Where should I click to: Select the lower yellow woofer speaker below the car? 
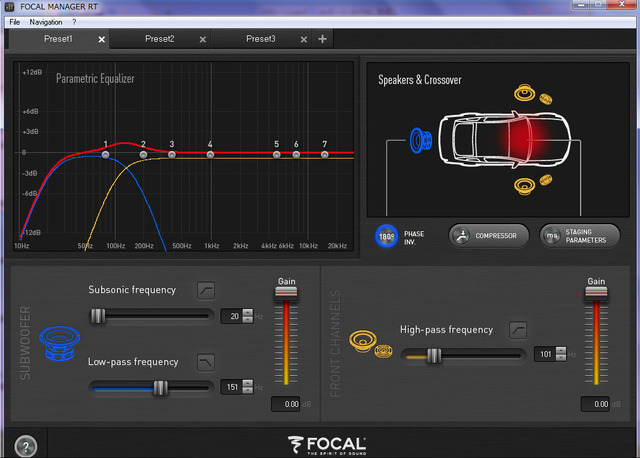524,187
